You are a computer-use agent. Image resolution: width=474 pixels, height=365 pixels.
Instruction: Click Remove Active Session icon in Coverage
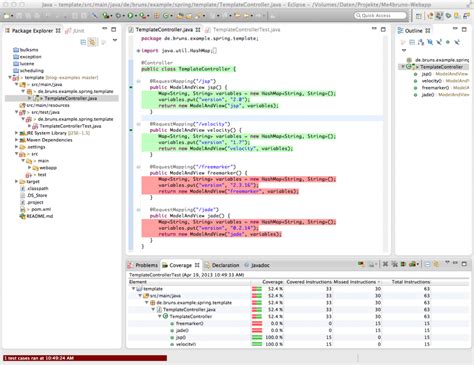385,264
